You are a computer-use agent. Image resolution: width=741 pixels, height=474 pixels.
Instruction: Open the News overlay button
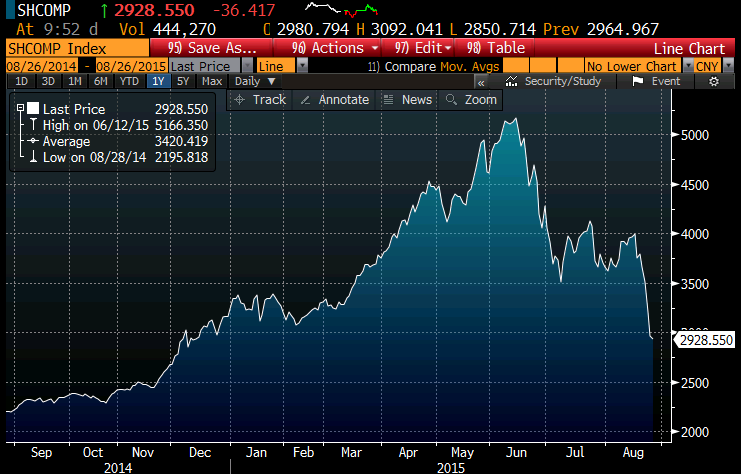click(x=408, y=100)
